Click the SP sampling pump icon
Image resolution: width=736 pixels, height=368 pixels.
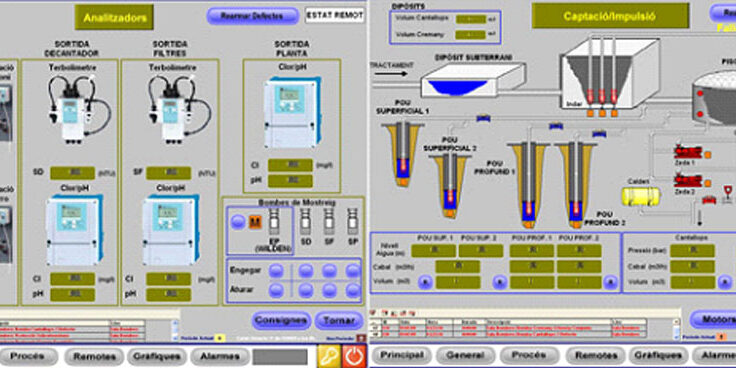pos(353,222)
